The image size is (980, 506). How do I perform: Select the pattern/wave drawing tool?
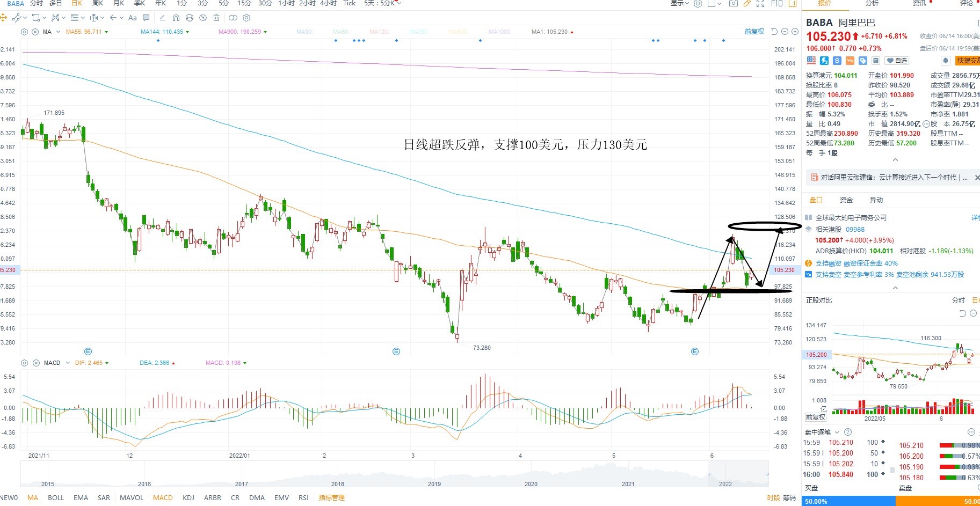pyautogui.click(x=55, y=18)
